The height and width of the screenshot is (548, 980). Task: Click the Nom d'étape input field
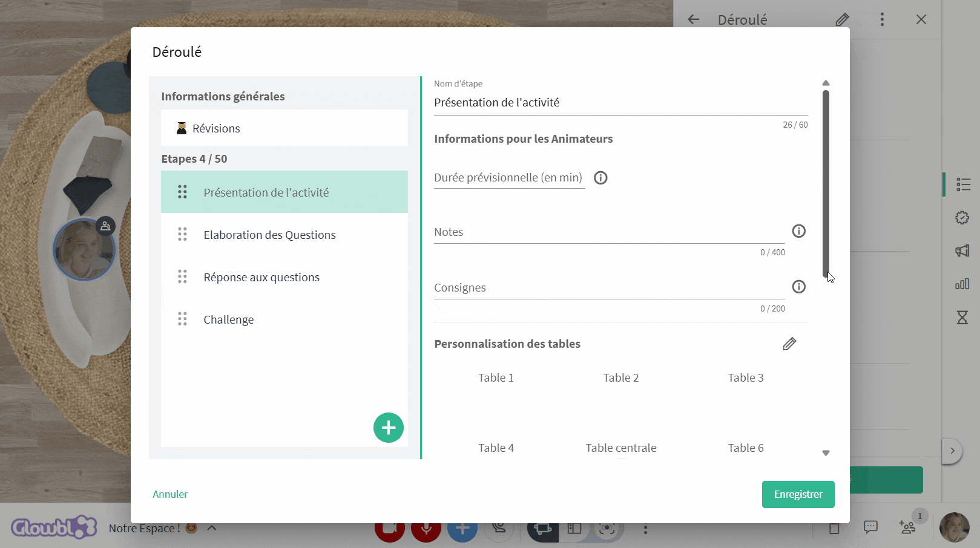tap(621, 103)
